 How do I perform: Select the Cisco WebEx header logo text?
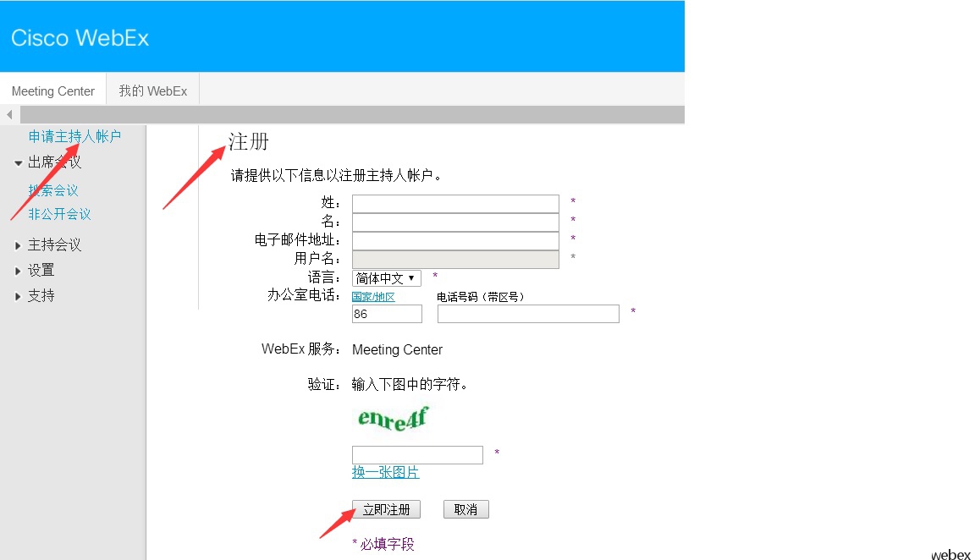click(x=80, y=38)
